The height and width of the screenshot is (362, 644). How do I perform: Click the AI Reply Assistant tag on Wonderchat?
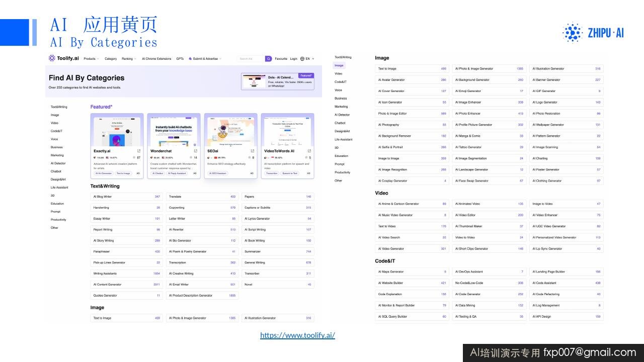(x=177, y=173)
